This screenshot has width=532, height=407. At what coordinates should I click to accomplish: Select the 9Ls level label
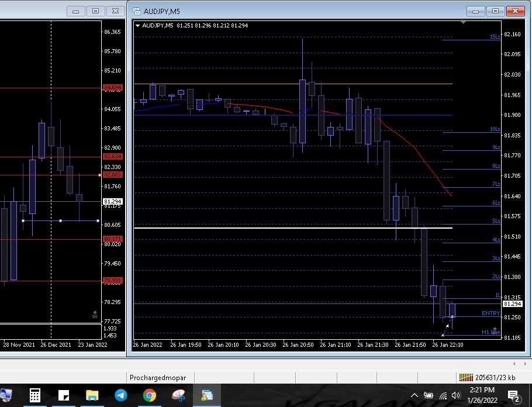[x=496, y=147]
